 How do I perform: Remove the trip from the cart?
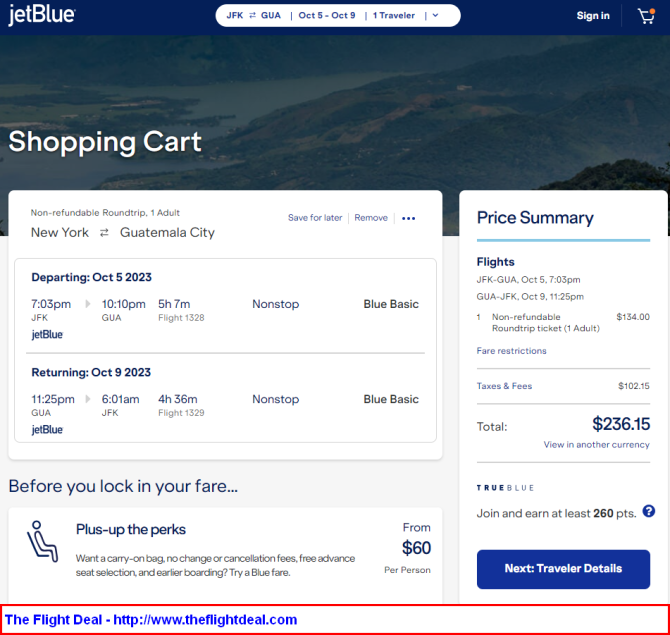(x=371, y=218)
